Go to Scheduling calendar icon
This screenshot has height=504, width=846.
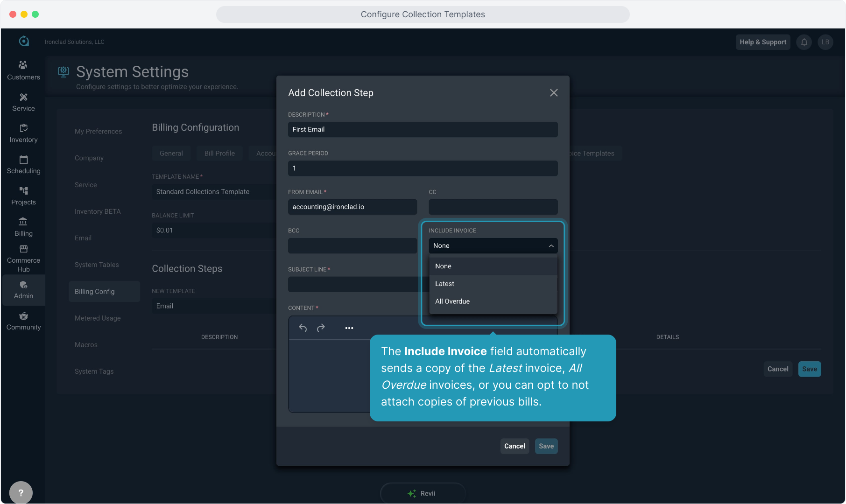tap(23, 160)
